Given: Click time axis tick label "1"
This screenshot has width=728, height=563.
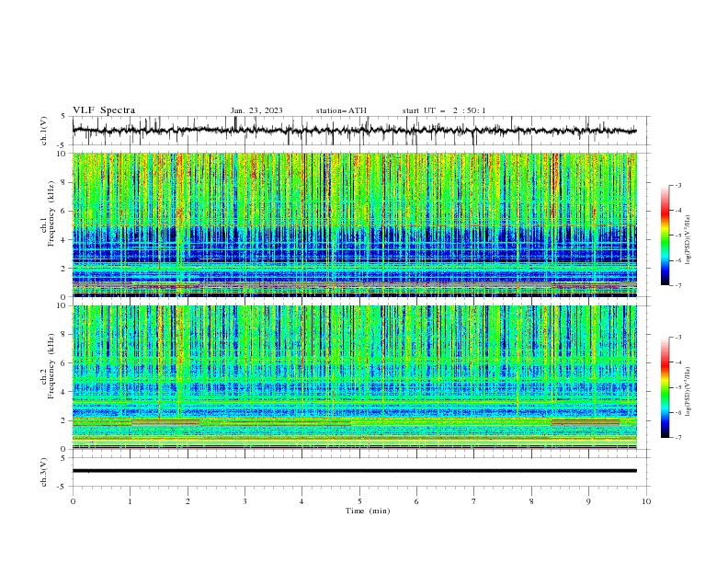Looking at the screenshot, I should [x=130, y=501].
